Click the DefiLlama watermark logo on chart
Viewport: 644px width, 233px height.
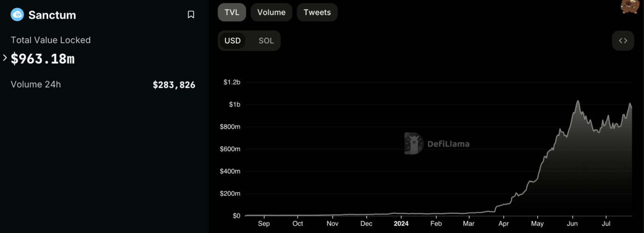point(414,144)
